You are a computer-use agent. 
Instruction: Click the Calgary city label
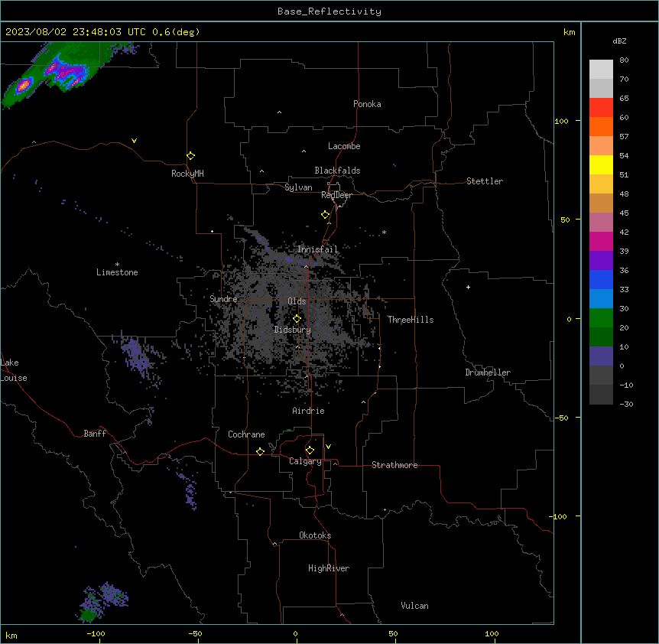click(x=305, y=461)
